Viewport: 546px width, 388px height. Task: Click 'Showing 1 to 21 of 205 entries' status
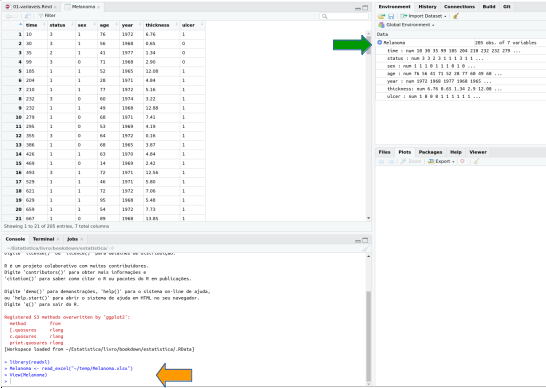pyautogui.click(x=56, y=226)
